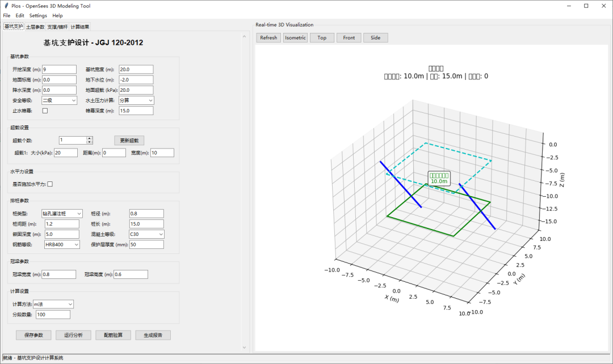Click the Refresh visualization button
This screenshot has width=613, height=364.
[268, 38]
